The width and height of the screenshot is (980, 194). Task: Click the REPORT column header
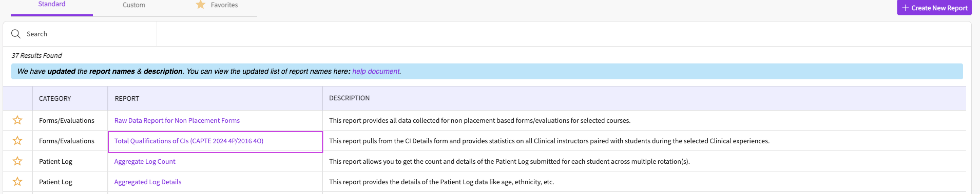[x=127, y=99]
